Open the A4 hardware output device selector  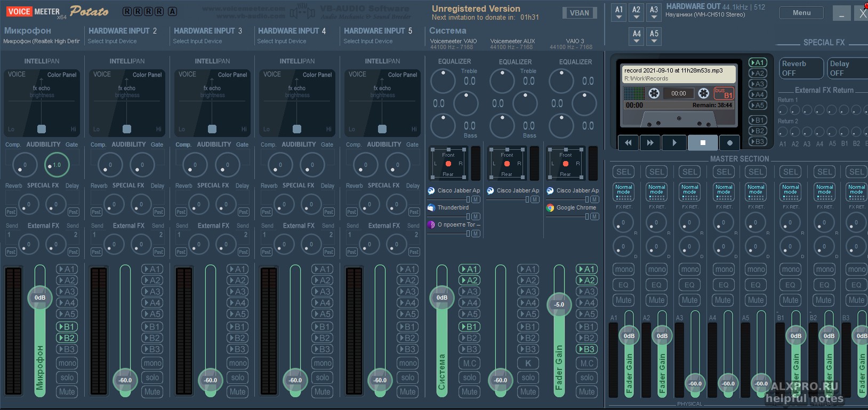(637, 36)
